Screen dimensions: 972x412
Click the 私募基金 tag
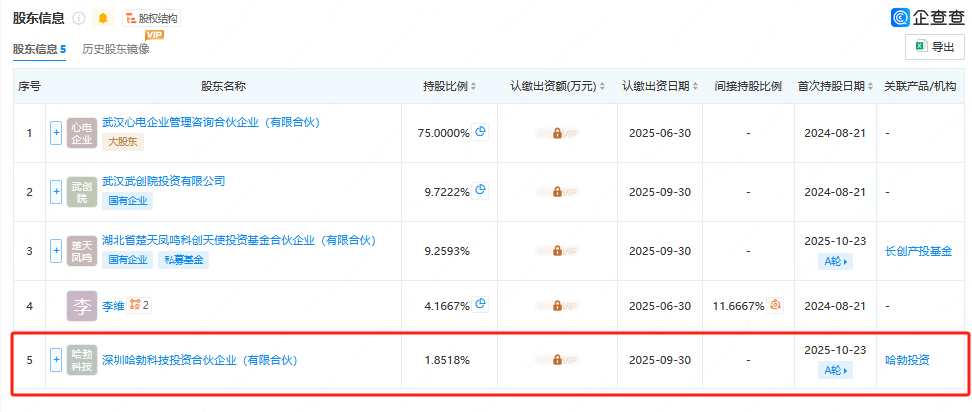coord(183,260)
